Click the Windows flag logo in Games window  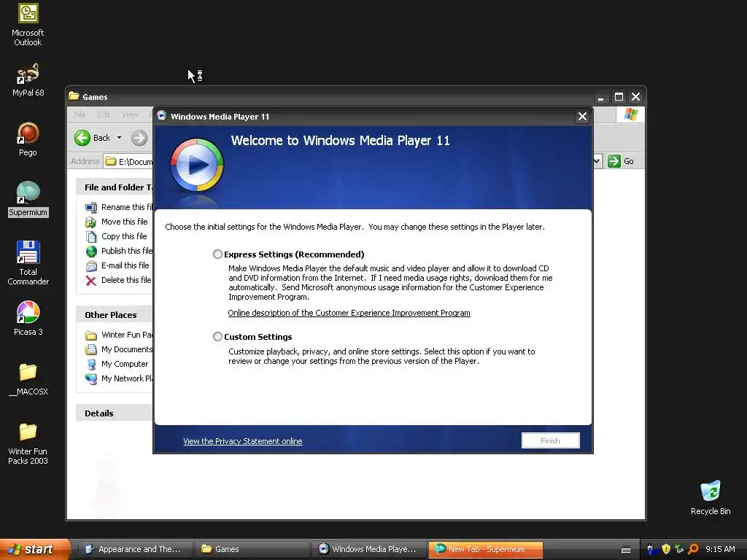tap(630, 114)
